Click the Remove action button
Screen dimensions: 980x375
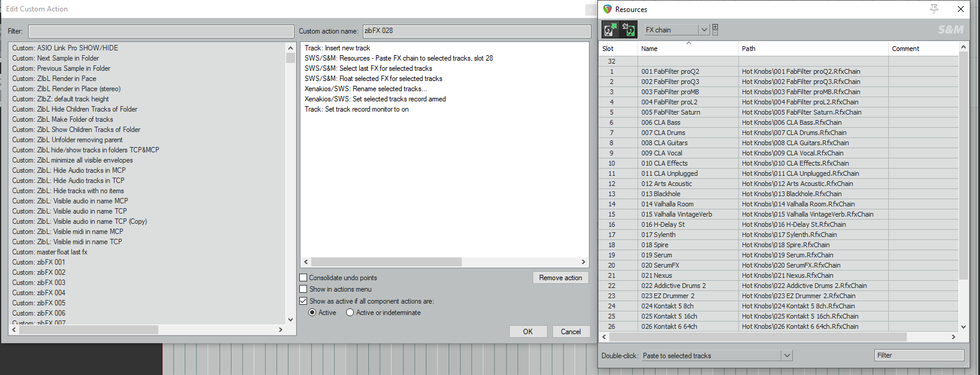point(560,278)
